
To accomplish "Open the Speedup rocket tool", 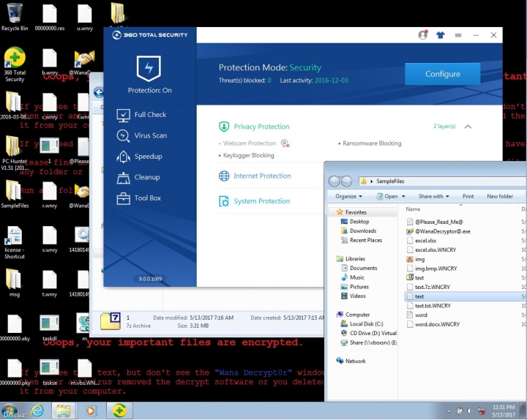I will click(x=140, y=157).
